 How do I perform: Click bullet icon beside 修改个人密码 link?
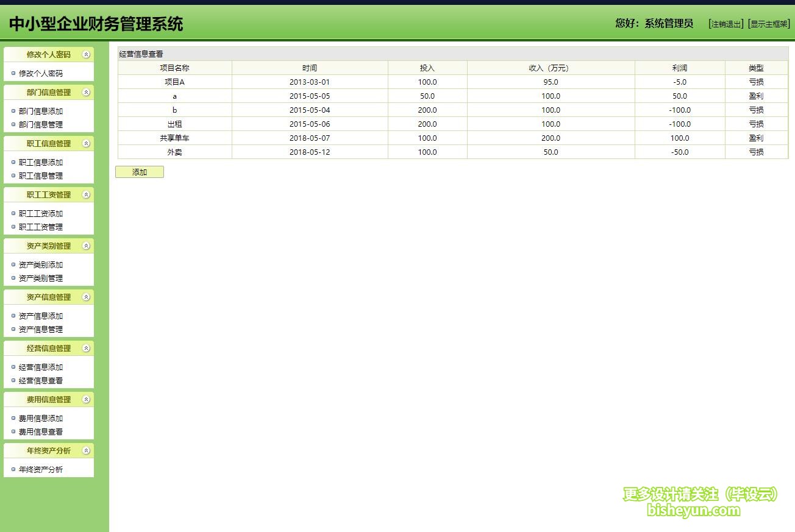point(13,73)
